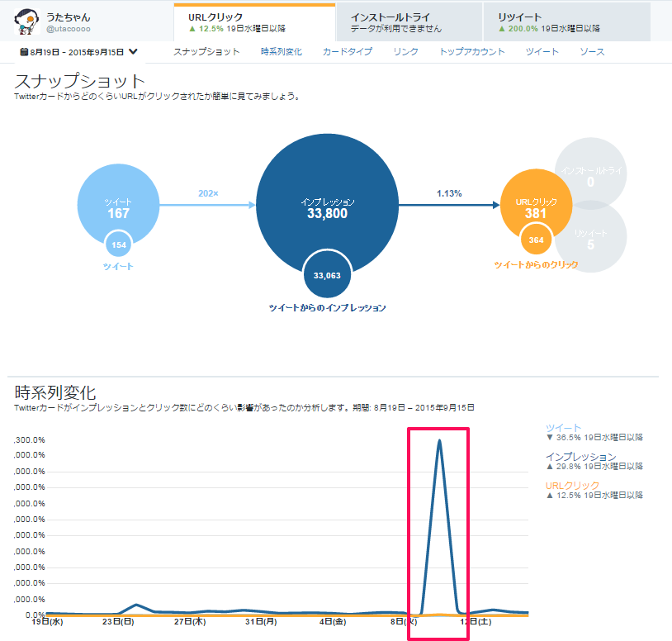
Task: Switch to the インストールトライ tab
Action: click(409, 22)
